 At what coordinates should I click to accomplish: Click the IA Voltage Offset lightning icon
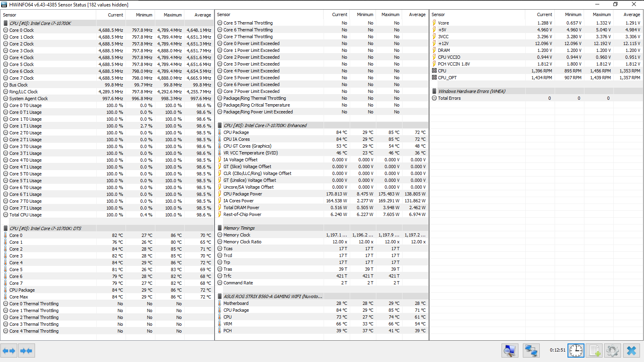pyautogui.click(x=220, y=160)
